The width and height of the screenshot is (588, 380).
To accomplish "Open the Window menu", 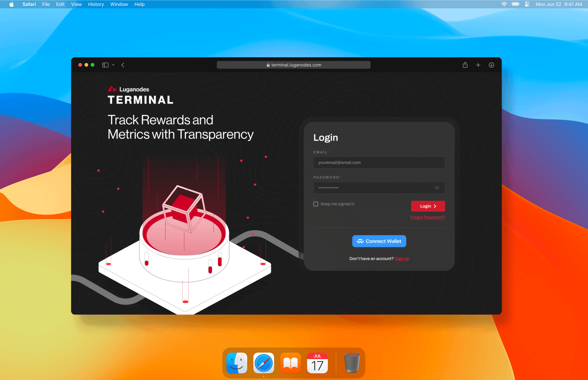I will (x=119, y=4).
